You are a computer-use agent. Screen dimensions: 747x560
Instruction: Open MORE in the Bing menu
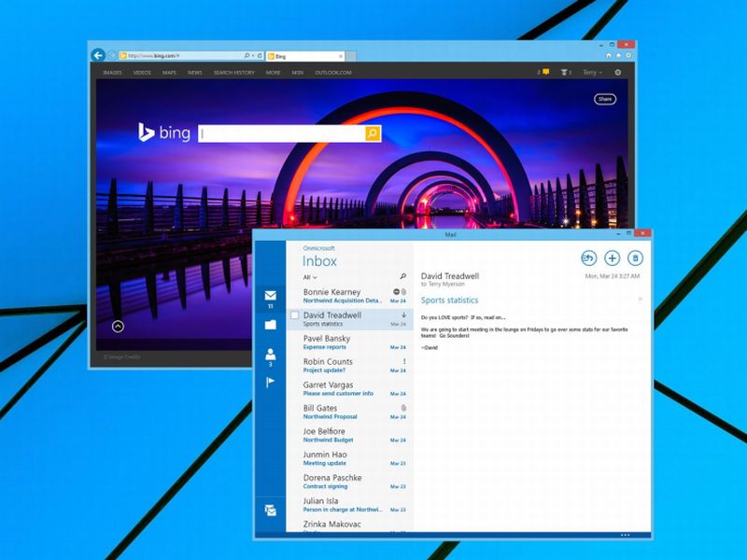(x=273, y=73)
